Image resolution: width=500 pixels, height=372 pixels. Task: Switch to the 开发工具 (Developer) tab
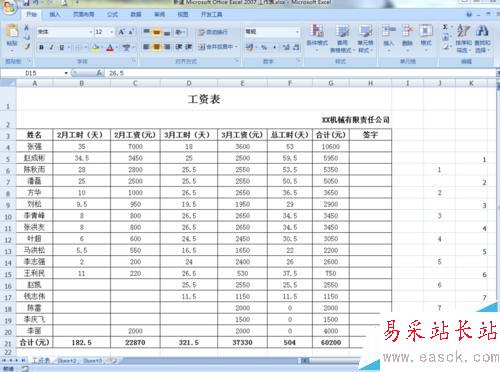212,14
